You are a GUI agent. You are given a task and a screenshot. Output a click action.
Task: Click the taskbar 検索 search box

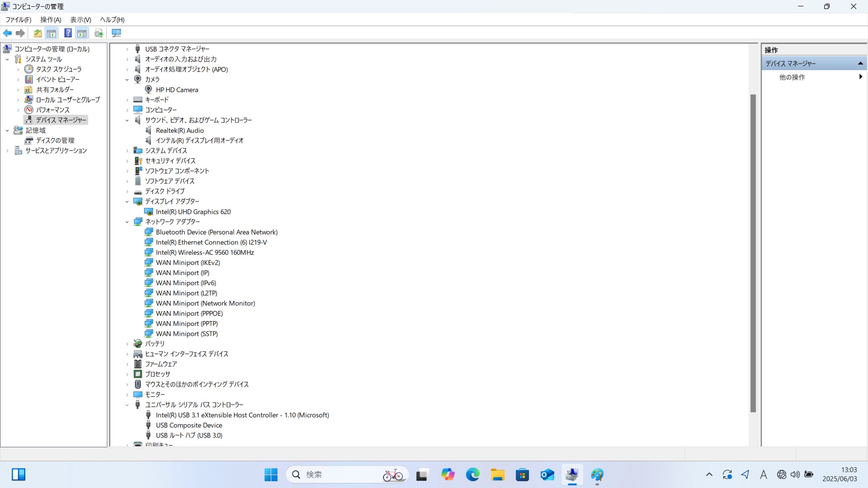347,474
